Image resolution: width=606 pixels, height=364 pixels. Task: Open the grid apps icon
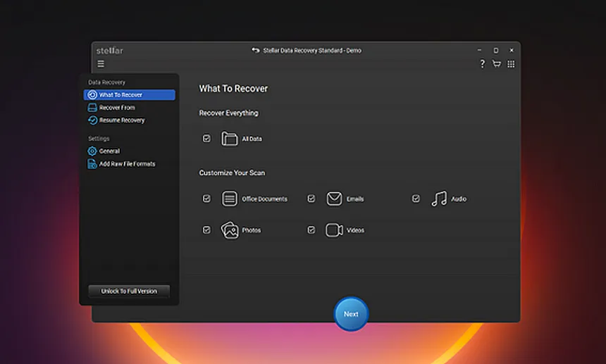coord(511,64)
